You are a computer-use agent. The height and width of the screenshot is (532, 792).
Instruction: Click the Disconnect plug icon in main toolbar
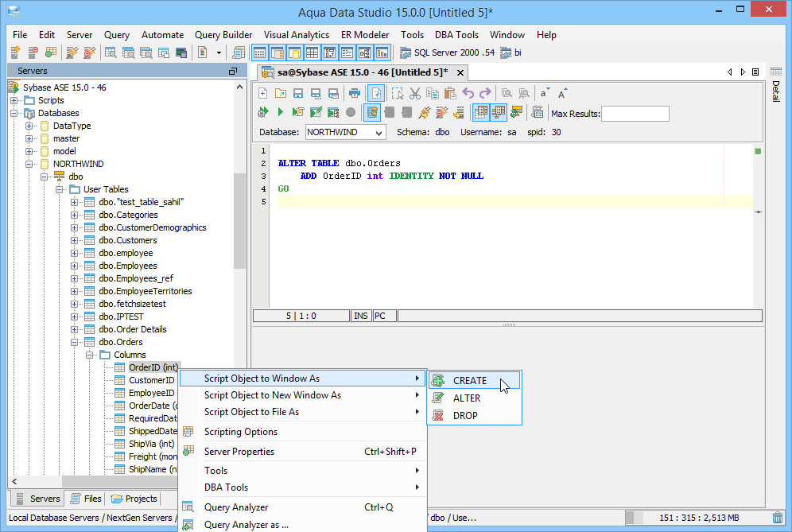coord(89,52)
